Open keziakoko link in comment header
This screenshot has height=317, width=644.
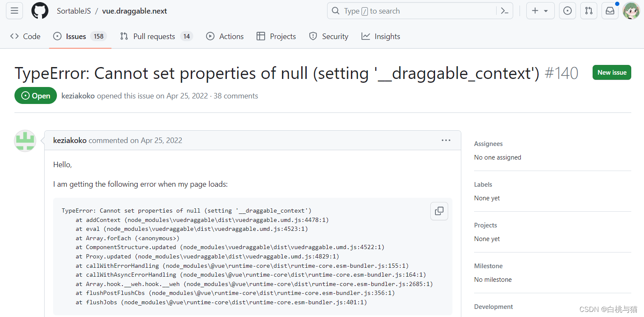click(70, 140)
